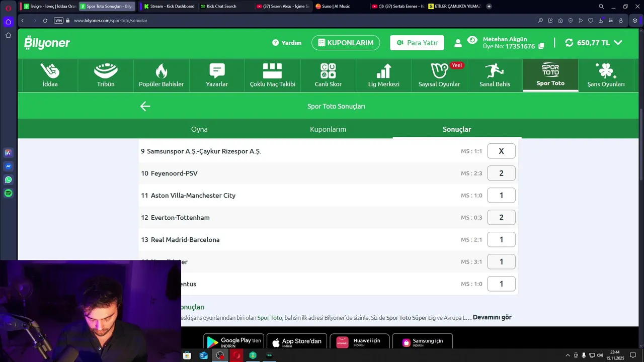Click the Feyenoord-PSV match name

pyautogui.click(x=174, y=173)
